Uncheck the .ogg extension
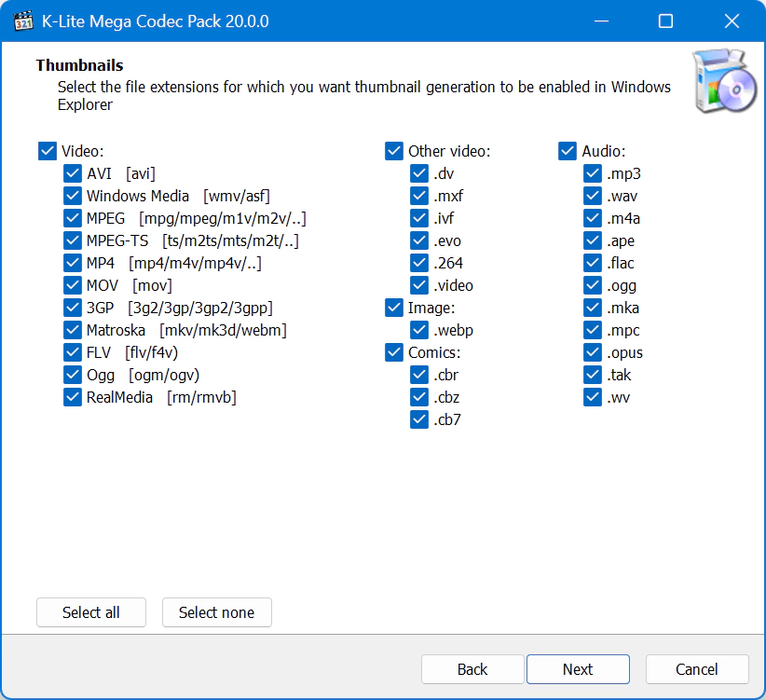Screen dimensions: 766x700 point(593,285)
